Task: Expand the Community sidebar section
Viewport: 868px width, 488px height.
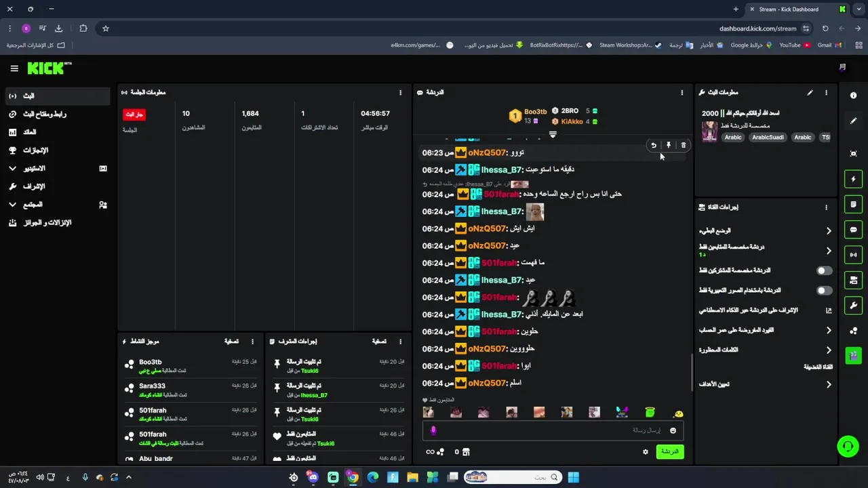Action: pos(12,205)
